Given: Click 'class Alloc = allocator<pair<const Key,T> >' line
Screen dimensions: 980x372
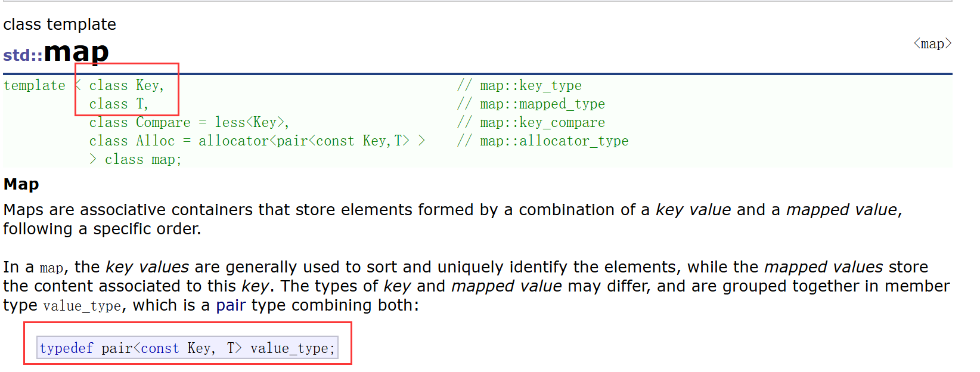Looking at the screenshot, I should pyautogui.click(x=257, y=141).
